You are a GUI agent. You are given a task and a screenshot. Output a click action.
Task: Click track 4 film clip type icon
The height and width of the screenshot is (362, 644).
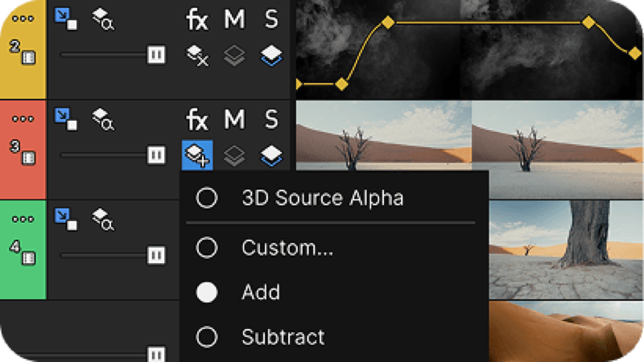coord(28,257)
